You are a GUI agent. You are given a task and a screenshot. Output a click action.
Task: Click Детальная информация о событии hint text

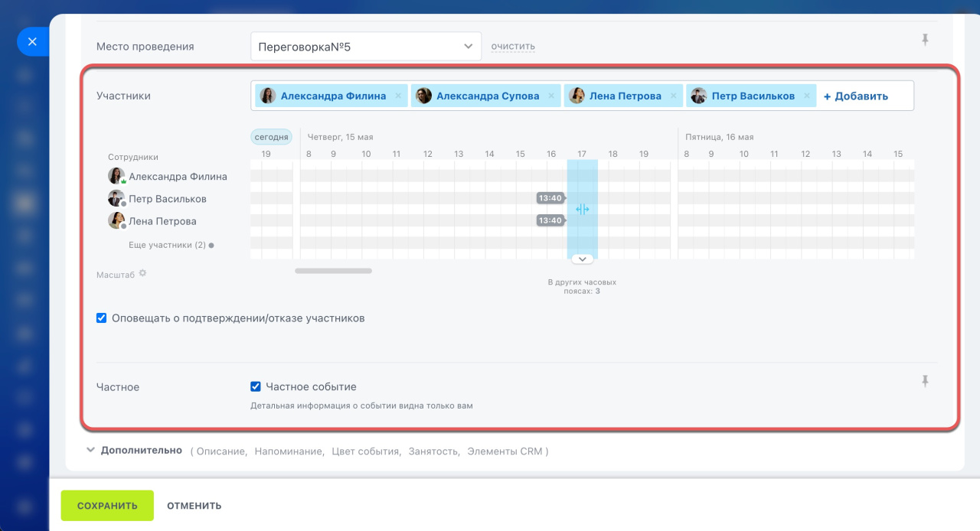(361, 406)
